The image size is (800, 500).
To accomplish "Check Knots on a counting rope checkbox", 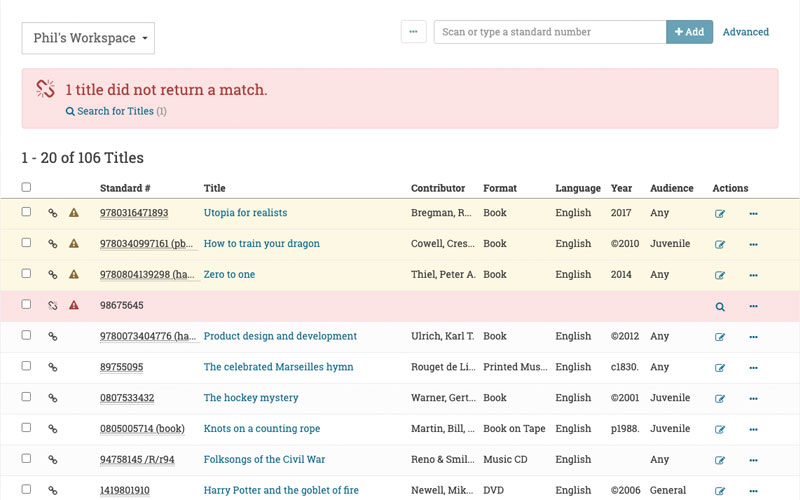I will coord(26,428).
